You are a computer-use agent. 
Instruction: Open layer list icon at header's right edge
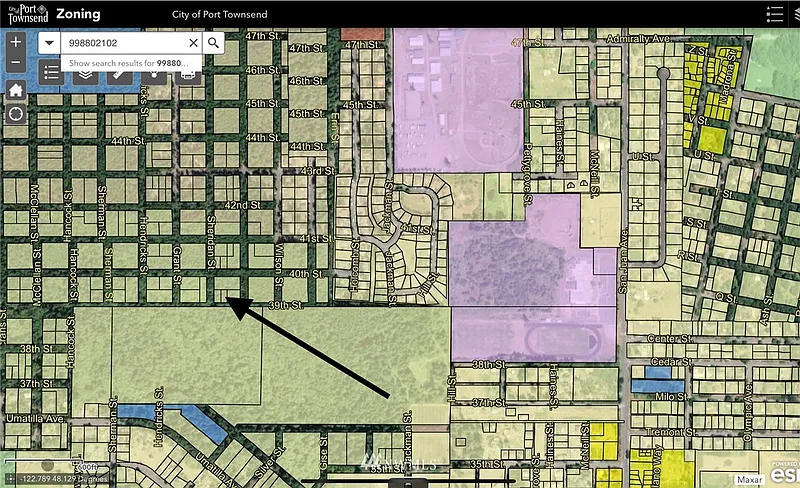(x=796, y=14)
